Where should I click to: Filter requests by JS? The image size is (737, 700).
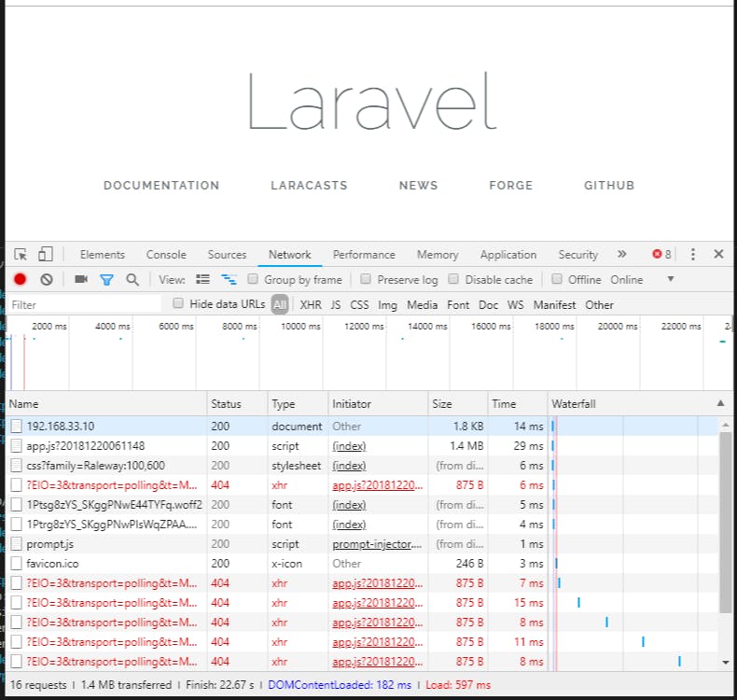[x=336, y=305]
